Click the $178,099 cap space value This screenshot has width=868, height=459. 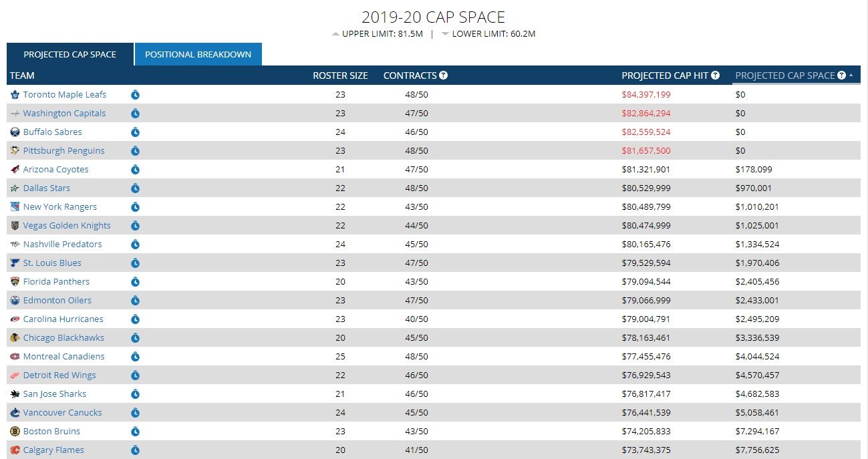pos(754,170)
